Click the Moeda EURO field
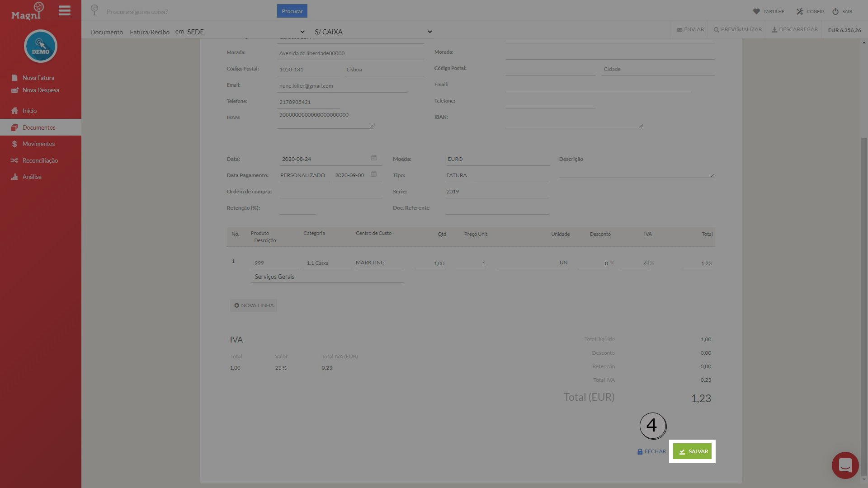This screenshot has width=868, height=488. (x=498, y=159)
